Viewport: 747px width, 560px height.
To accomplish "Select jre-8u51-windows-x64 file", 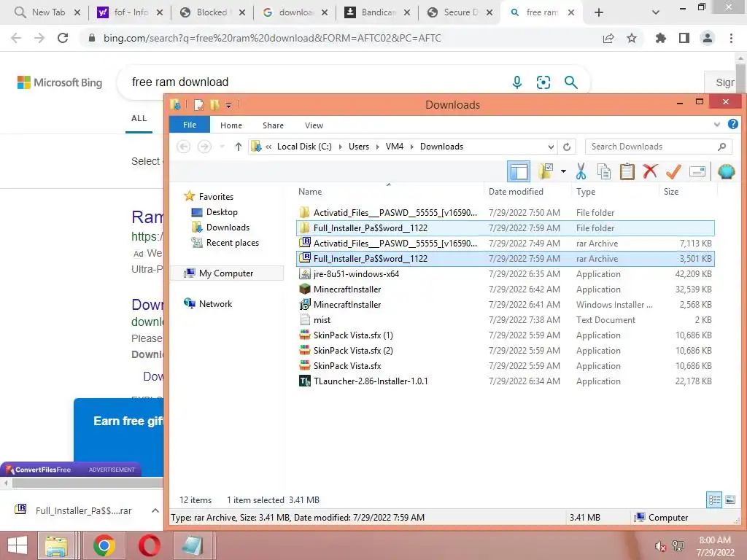I will 505,274.
